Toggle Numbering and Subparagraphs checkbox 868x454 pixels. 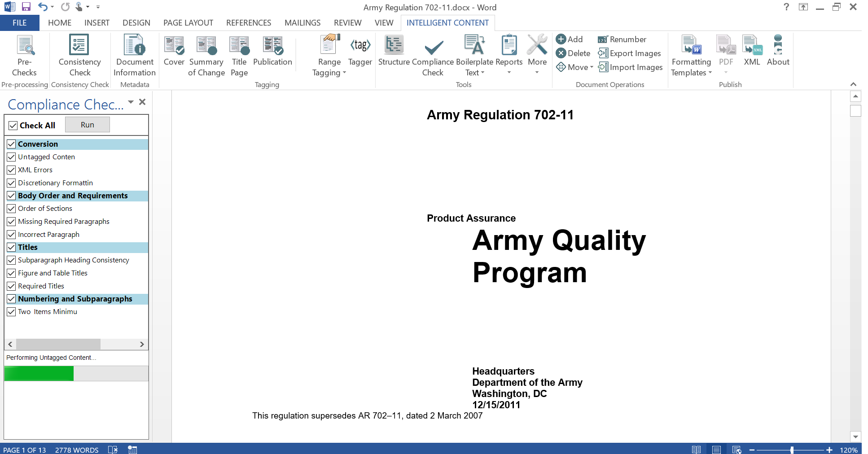click(x=11, y=299)
